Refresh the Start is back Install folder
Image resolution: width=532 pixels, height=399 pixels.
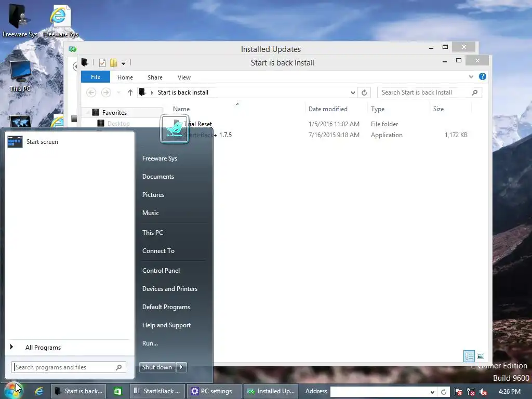tap(364, 92)
